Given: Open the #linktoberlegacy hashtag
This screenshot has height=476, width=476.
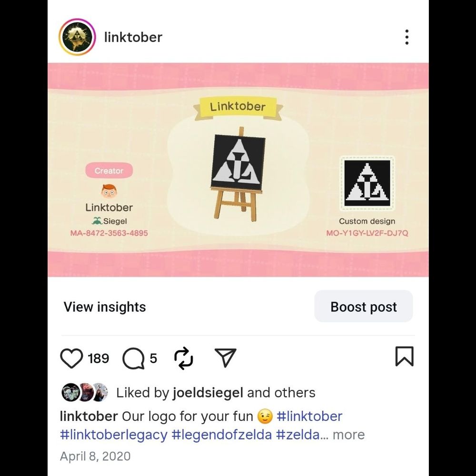Looking at the screenshot, I should [114, 435].
